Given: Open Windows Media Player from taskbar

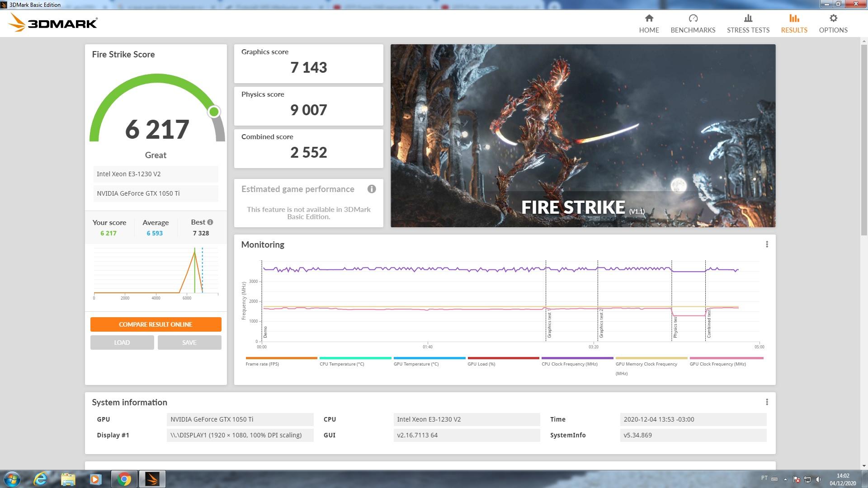Looking at the screenshot, I should (95, 479).
